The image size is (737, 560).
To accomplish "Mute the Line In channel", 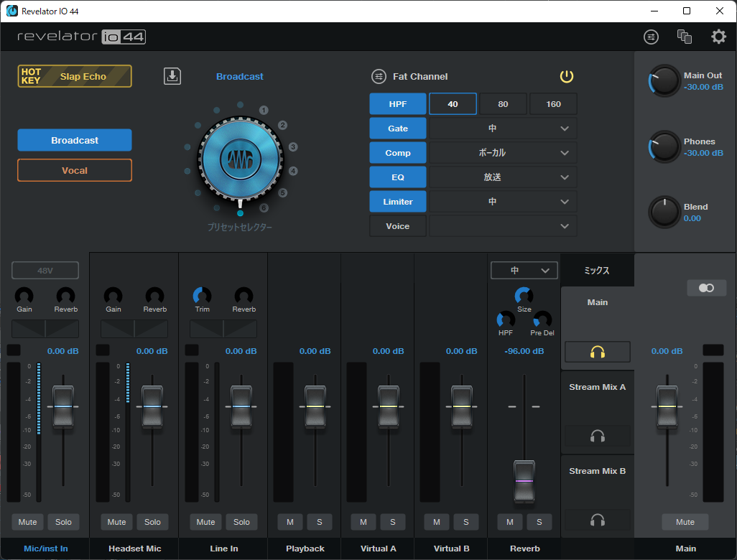I will click(x=205, y=522).
